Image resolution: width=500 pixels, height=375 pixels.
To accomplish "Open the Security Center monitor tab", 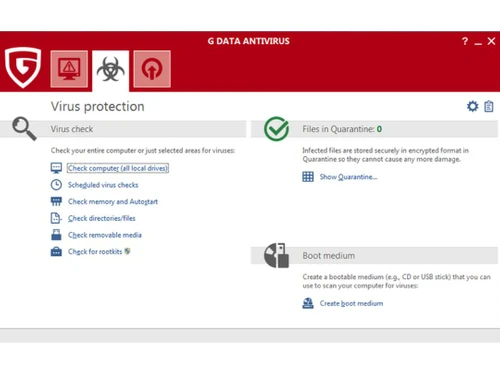I will [x=69, y=69].
